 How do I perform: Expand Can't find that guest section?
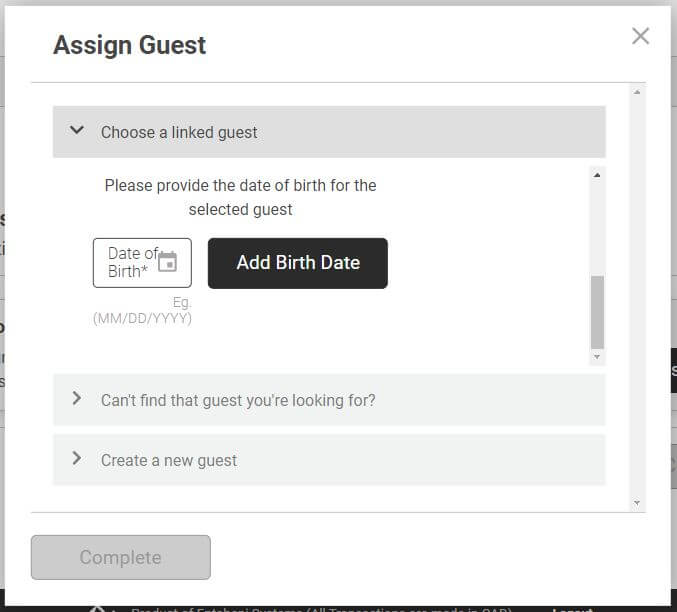329,400
